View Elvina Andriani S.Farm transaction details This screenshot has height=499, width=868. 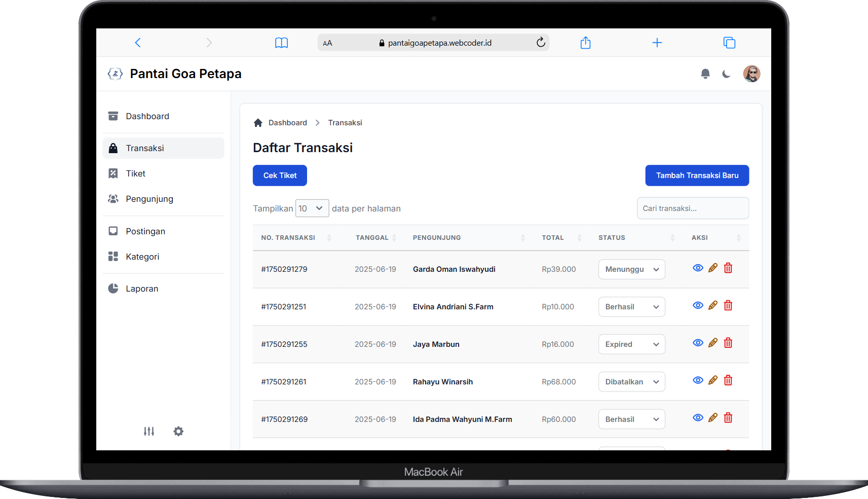(x=698, y=305)
